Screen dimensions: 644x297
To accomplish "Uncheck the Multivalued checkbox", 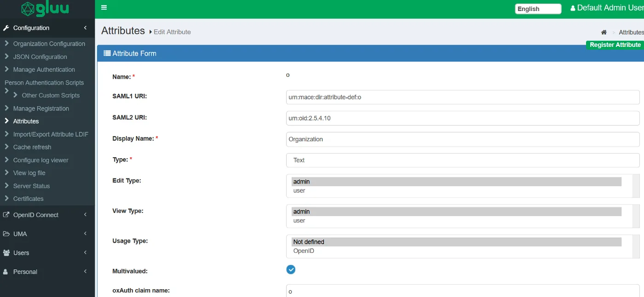I will coord(291,269).
